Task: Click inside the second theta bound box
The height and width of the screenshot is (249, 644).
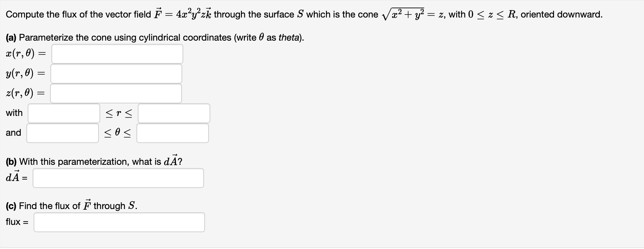Action: coord(173,133)
